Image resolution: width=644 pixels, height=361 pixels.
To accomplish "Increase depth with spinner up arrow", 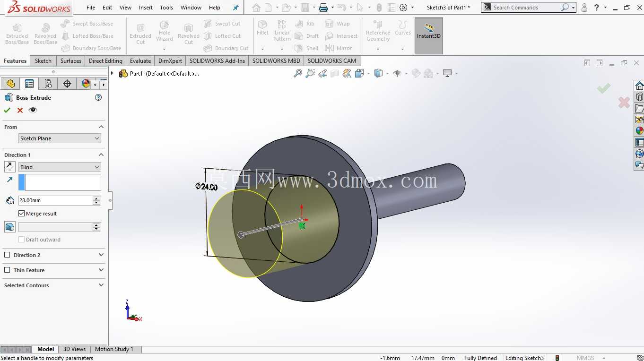I will [x=97, y=198].
